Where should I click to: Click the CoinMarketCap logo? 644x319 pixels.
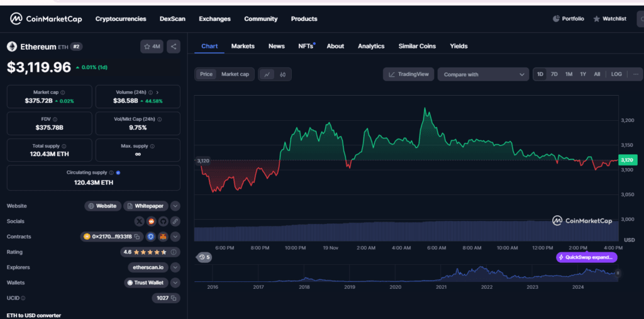[x=46, y=18]
